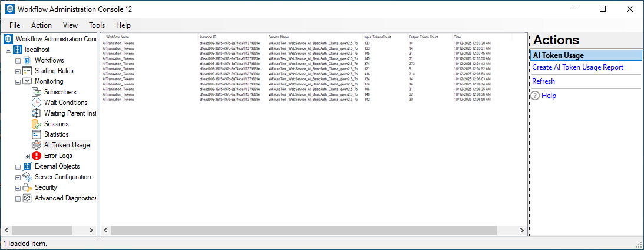
Task: Collapse the Monitoring tree node
Action: coord(18,81)
